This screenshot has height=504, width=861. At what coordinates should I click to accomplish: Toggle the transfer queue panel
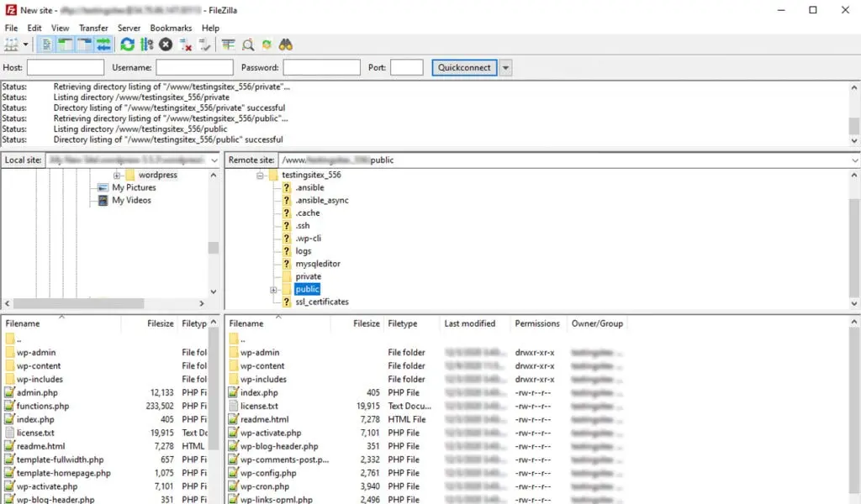(102, 45)
